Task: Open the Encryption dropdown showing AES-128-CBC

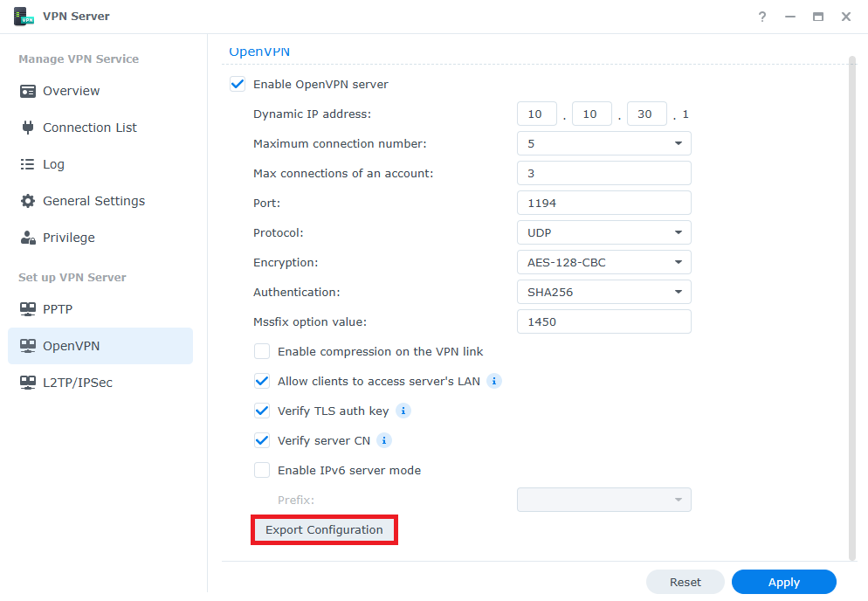Action: point(679,262)
